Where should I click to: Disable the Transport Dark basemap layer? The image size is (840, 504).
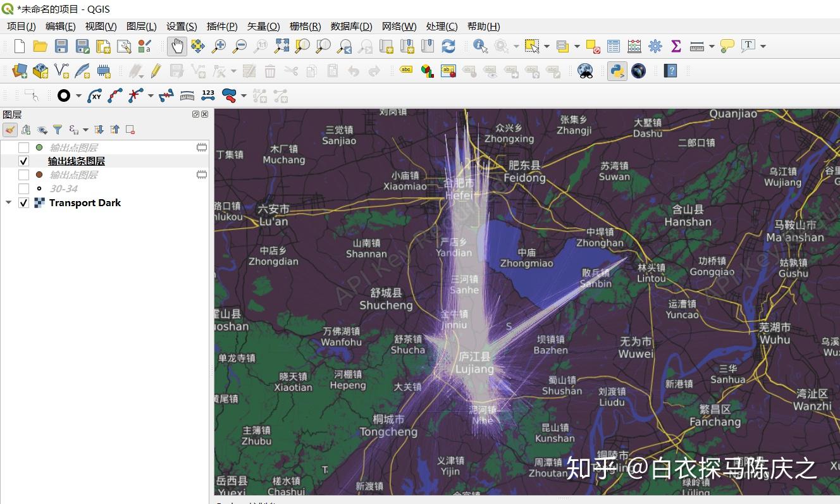(23, 202)
